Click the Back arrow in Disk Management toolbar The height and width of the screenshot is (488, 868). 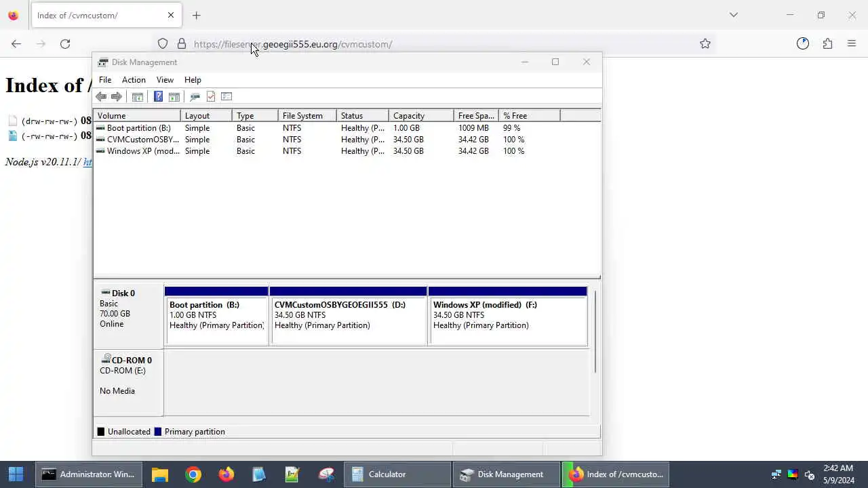coord(101,96)
